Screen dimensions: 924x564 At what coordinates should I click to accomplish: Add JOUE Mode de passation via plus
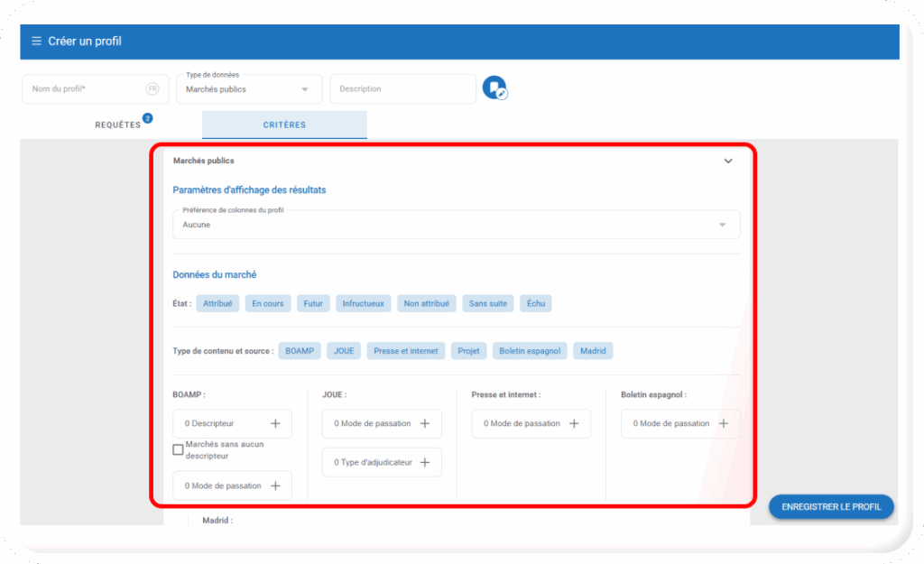click(x=424, y=423)
